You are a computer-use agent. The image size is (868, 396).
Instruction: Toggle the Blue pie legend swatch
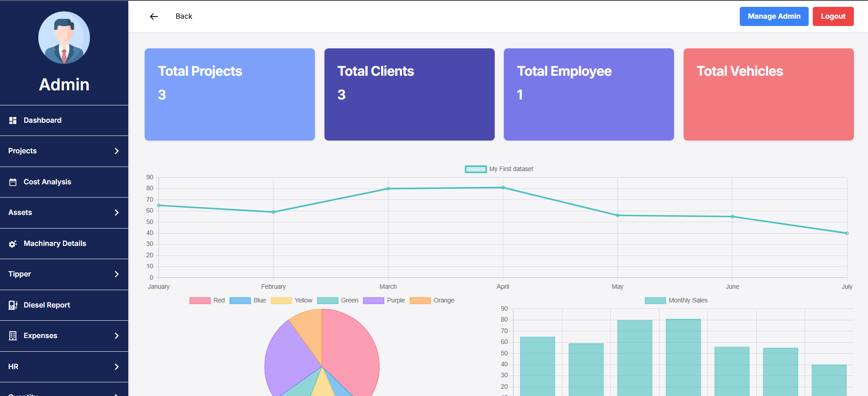point(240,301)
